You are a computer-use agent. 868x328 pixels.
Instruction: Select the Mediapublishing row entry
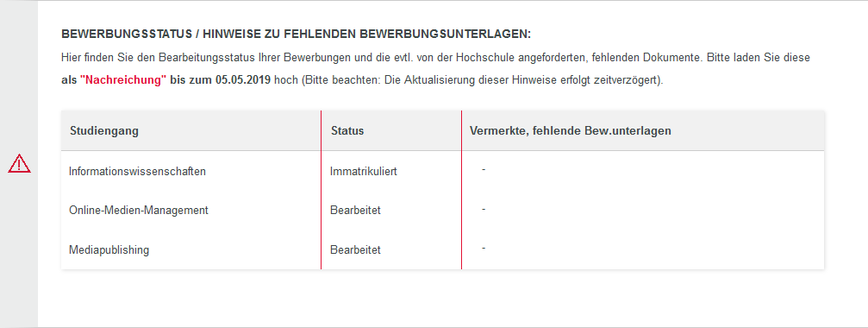click(x=109, y=249)
